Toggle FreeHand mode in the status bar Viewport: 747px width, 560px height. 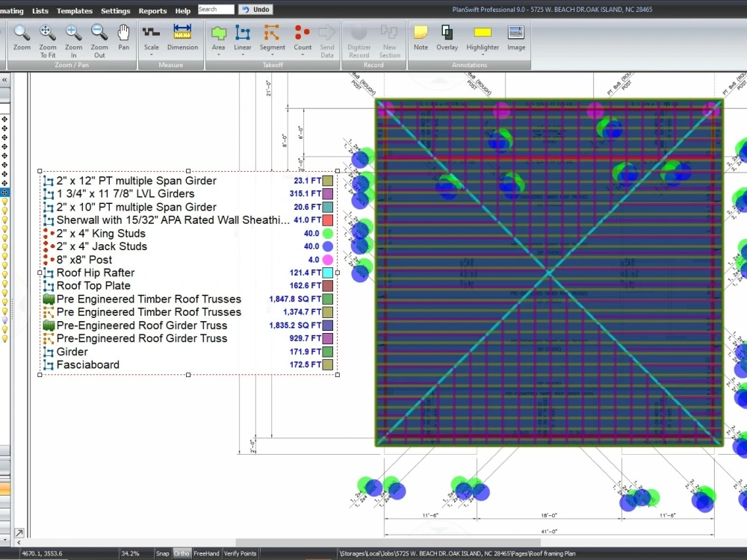205,553
